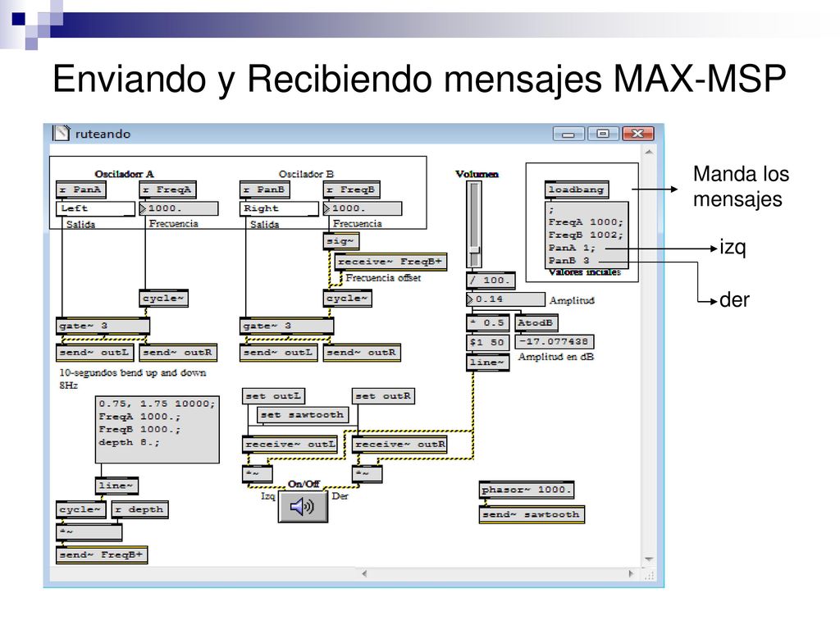
Task: Select the *~ object on the Izq side
Action: (x=258, y=474)
